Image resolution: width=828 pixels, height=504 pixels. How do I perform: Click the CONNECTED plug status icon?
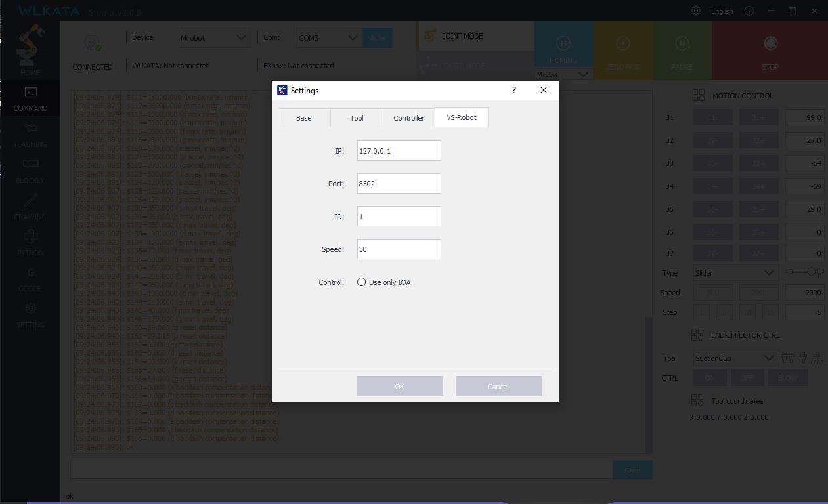click(x=93, y=43)
